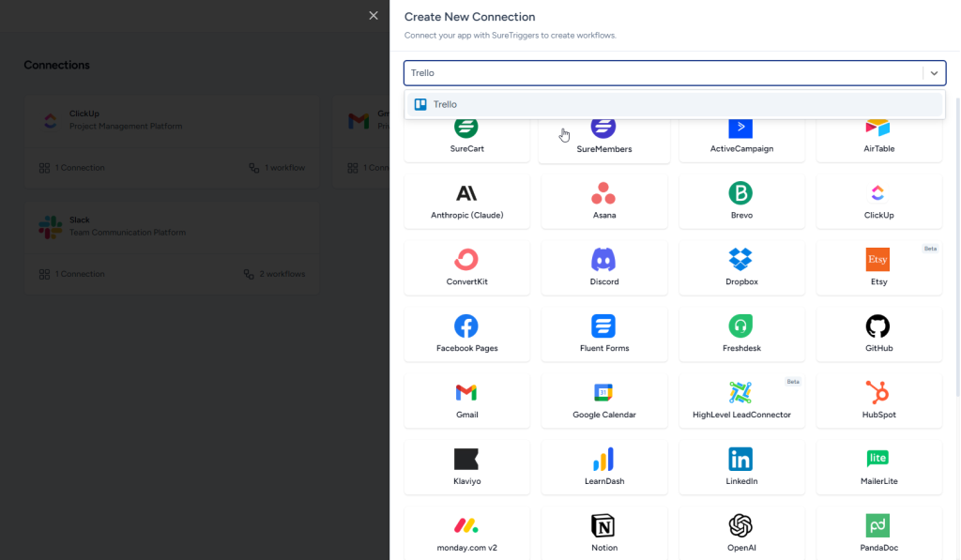The height and width of the screenshot is (560, 961).
Task: Click the Trello search input field
Action: click(x=657, y=73)
